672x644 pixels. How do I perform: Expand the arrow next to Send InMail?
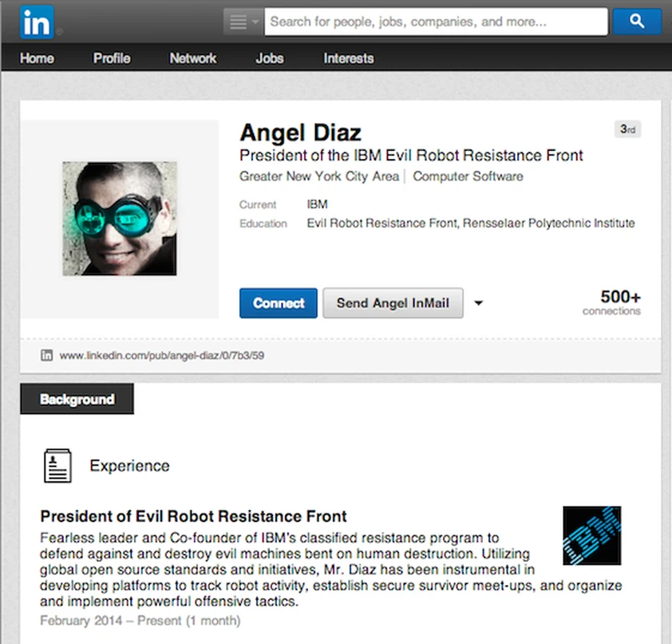click(478, 303)
